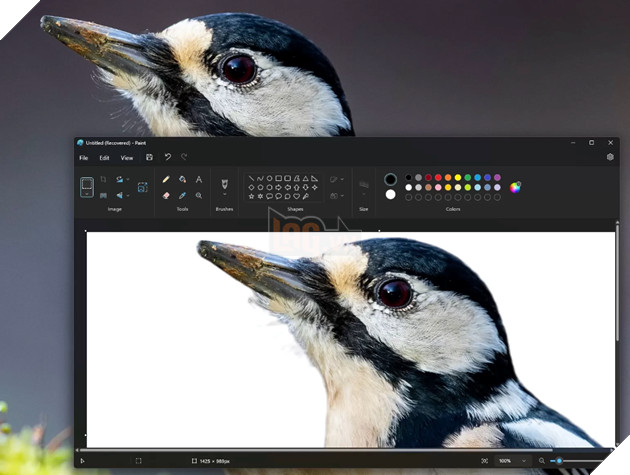Click the Undo arrow

pyautogui.click(x=168, y=157)
